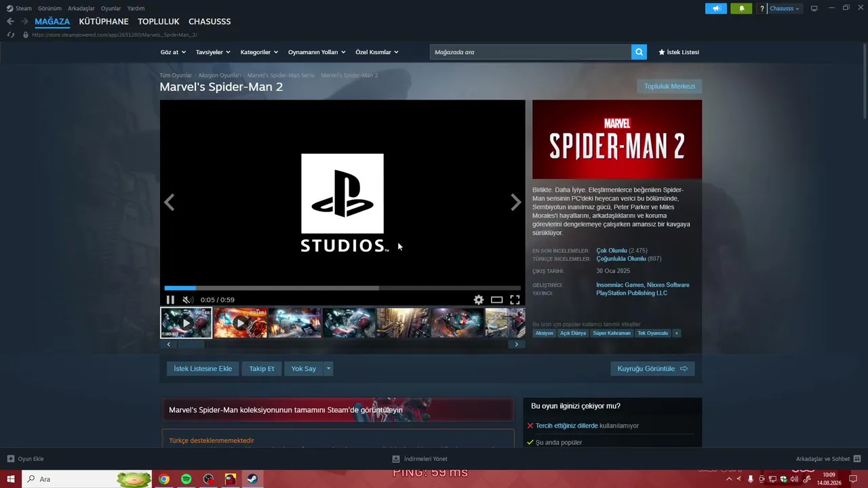
Task: Open Insomniac Games developer link
Action: [620, 285]
